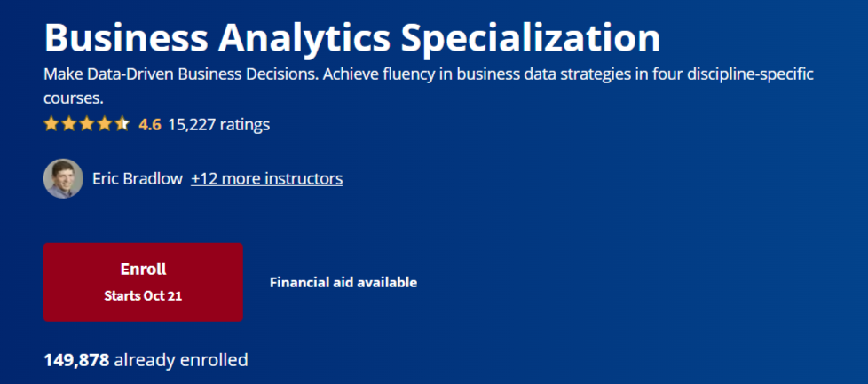Image resolution: width=868 pixels, height=384 pixels.
Task: Click the Eric Bradlow instructor name
Action: (138, 179)
